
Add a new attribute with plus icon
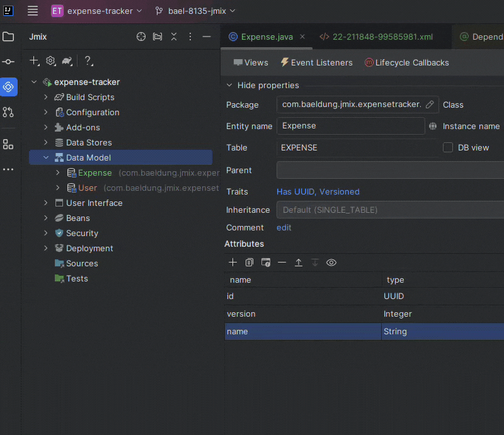pyautogui.click(x=233, y=263)
